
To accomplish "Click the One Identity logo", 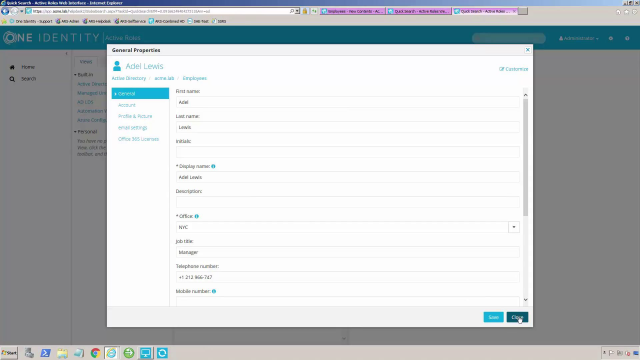I will tap(51, 38).
